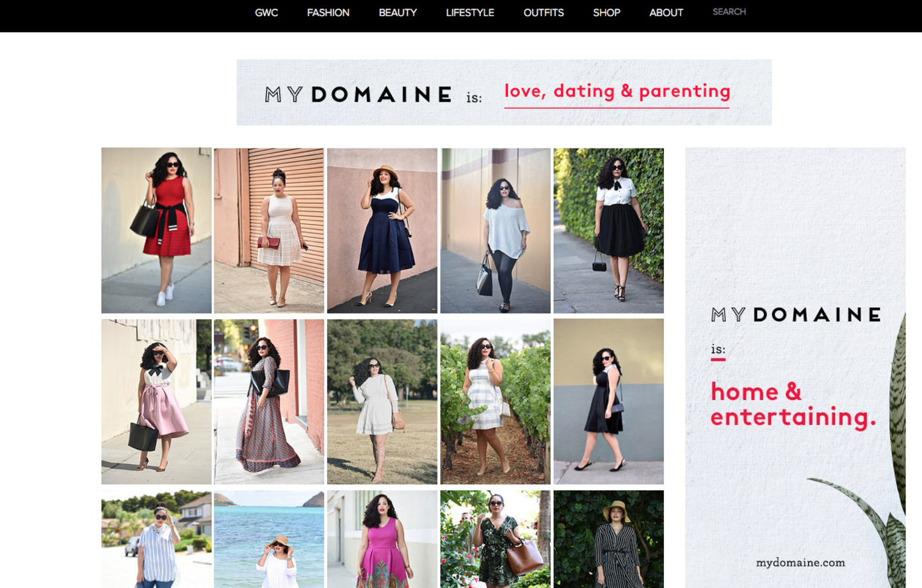Viewport: 922px width, 588px height.
Task: Click the MyDomaine home & entertaining sidebar ad
Action: pos(795,368)
